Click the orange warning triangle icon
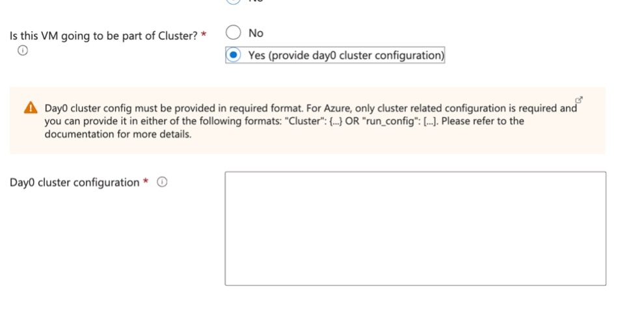Screen dimensions: 644x319 tap(30, 108)
